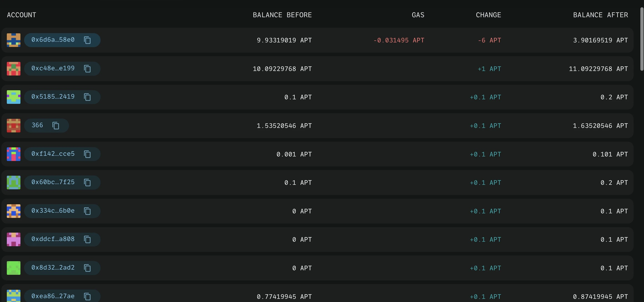Open account link 0x8d32…2ad2
Screen dimensions: 644x302
click(53, 268)
